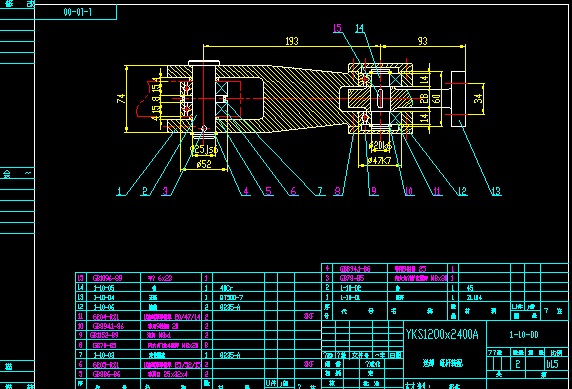Viewport: 572px width, 389px height.
Task: Click the 193 horizontal dimension text
Action: [291, 41]
